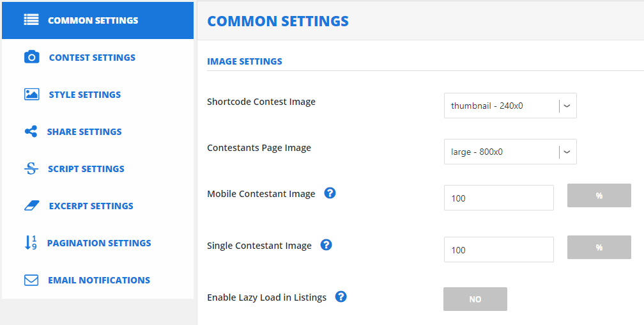The width and height of the screenshot is (644, 325).
Task: Click the Pagination Settings sort icon
Action: 31,242
